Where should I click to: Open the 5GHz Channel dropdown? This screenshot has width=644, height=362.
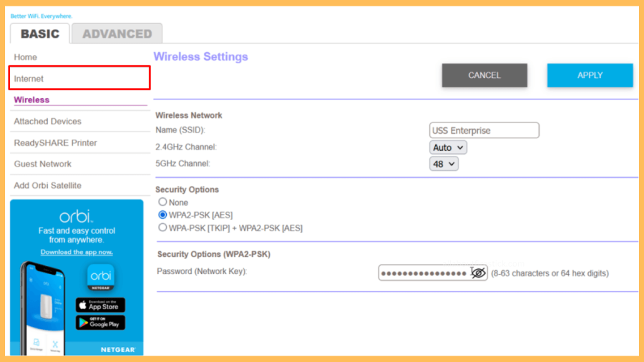point(444,163)
